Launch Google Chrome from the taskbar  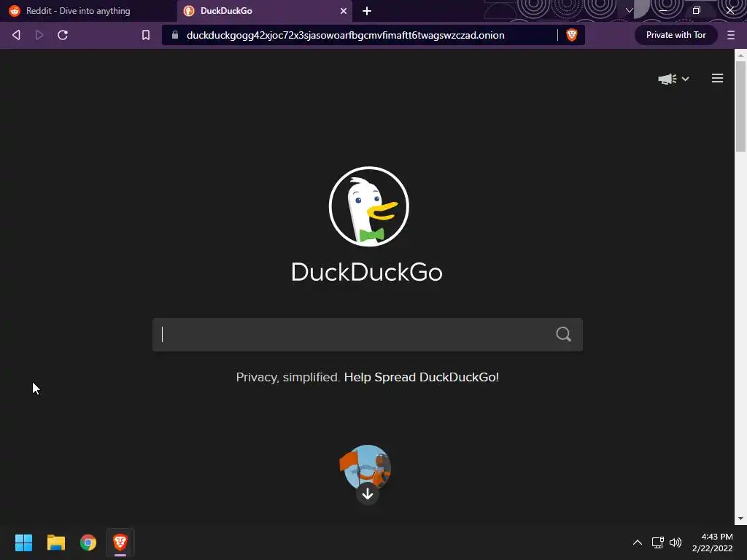[88, 542]
